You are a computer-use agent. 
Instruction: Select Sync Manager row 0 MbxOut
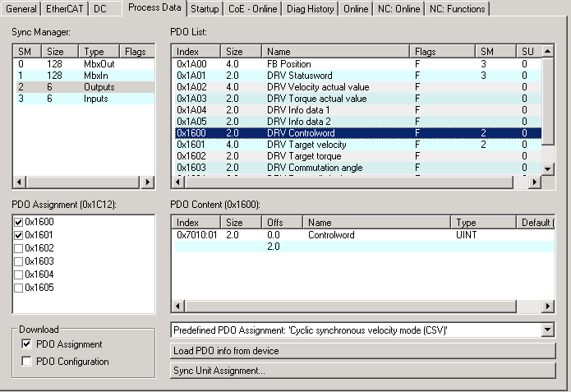tap(84, 64)
